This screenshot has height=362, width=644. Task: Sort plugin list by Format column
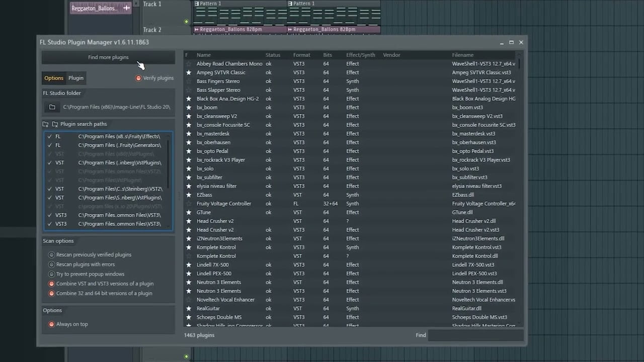302,55
